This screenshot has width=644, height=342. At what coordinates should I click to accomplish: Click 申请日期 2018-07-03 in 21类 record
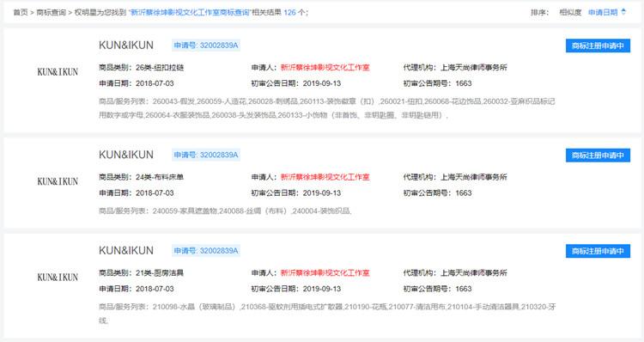click(x=137, y=289)
